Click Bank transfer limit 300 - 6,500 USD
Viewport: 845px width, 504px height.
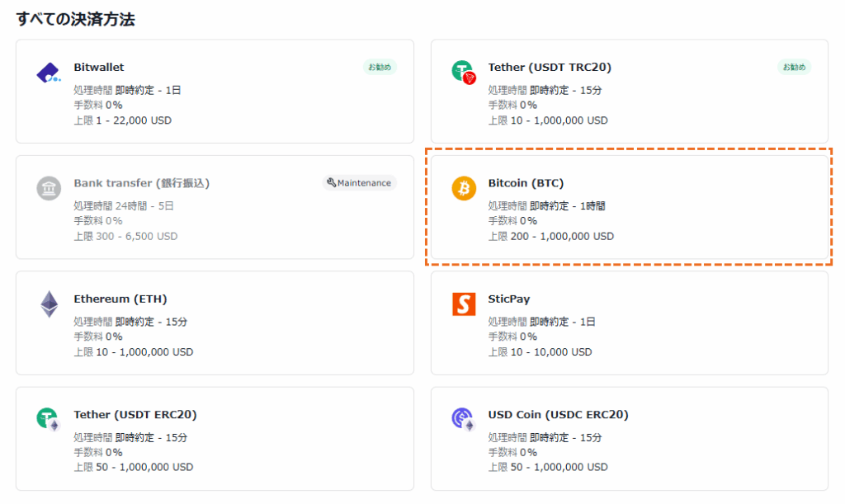coord(137,237)
